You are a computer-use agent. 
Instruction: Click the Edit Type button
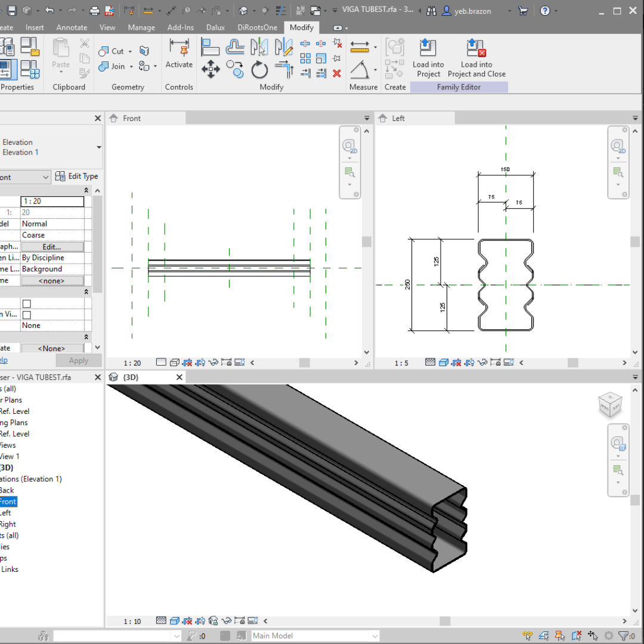76,177
